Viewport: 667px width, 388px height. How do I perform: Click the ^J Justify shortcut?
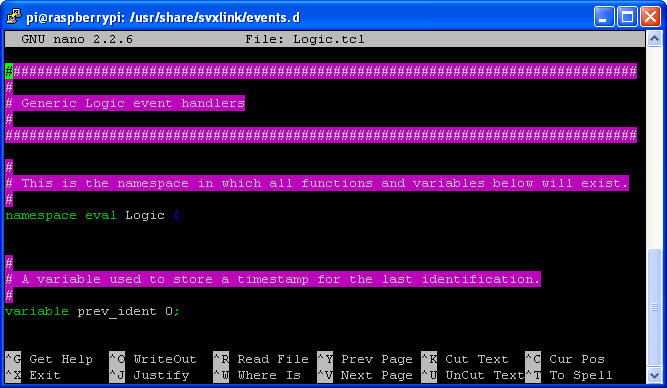point(149,375)
